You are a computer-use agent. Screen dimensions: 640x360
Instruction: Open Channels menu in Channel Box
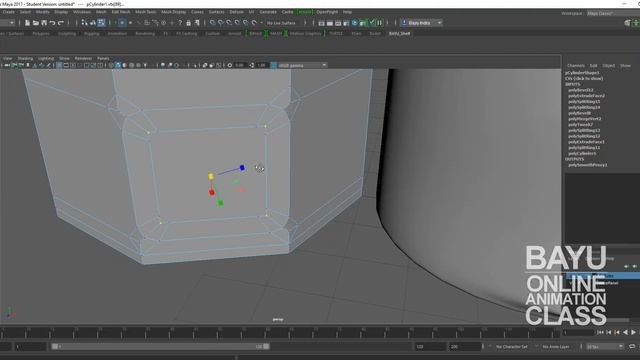576,66
